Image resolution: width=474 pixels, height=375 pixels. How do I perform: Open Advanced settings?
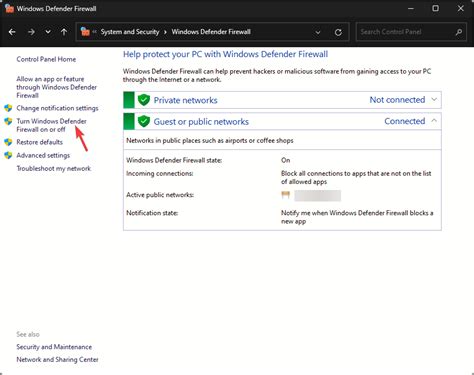tap(43, 155)
